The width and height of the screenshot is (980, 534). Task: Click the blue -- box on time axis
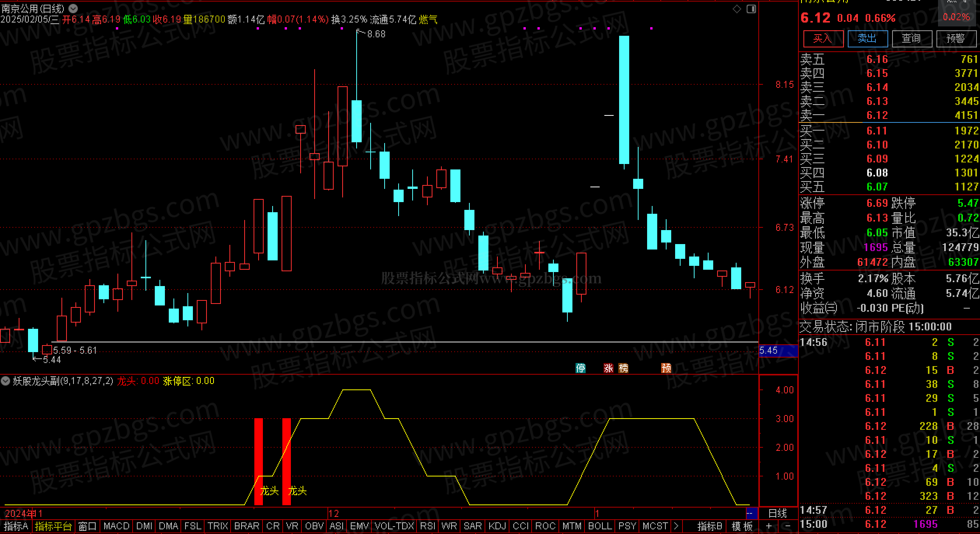click(x=751, y=513)
